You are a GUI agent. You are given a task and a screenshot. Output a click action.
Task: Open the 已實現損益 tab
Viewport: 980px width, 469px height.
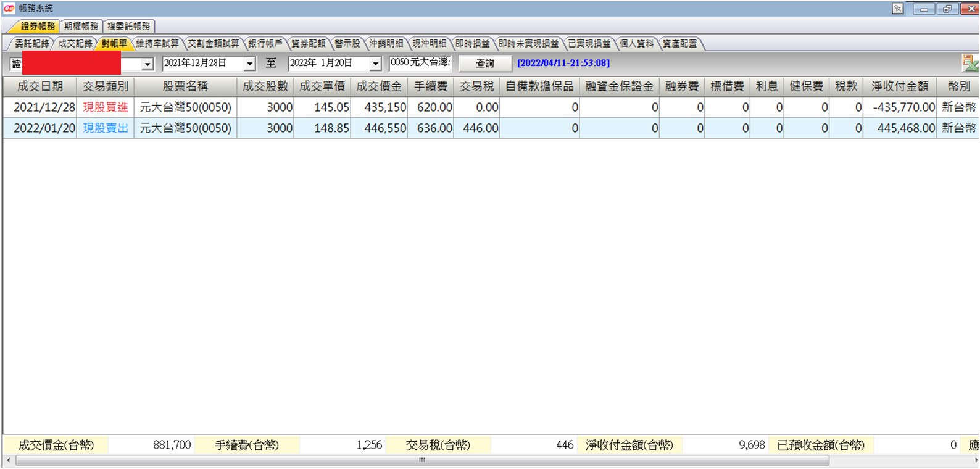(x=589, y=43)
